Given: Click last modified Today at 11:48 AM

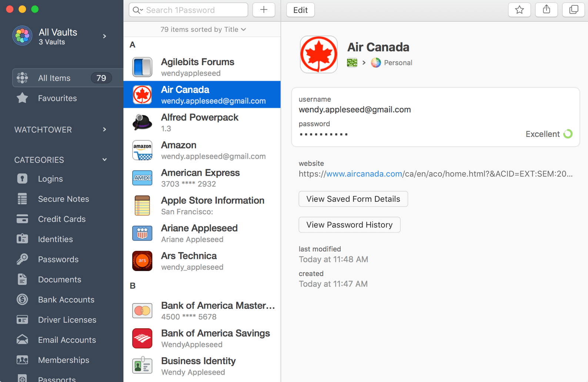Looking at the screenshot, I should 333,259.
